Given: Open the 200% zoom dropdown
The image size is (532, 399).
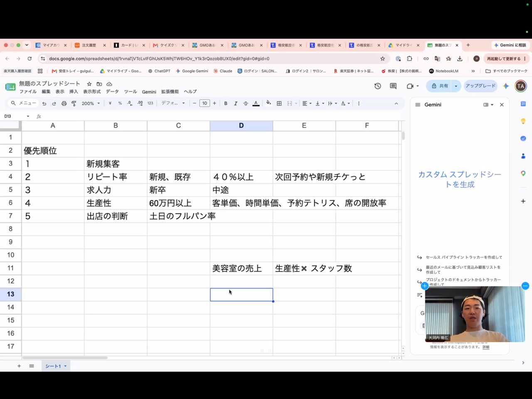Looking at the screenshot, I should click(91, 103).
